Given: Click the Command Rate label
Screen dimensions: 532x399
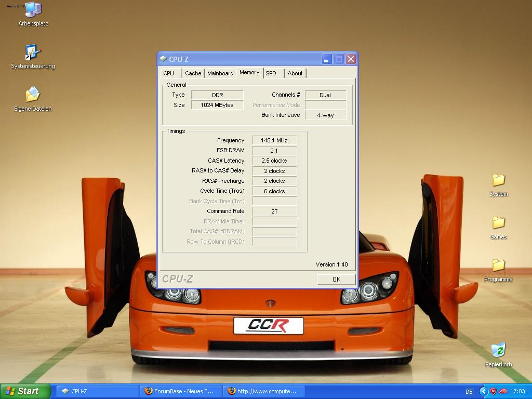Looking at the screenshot, I should [x=225, y=211].
